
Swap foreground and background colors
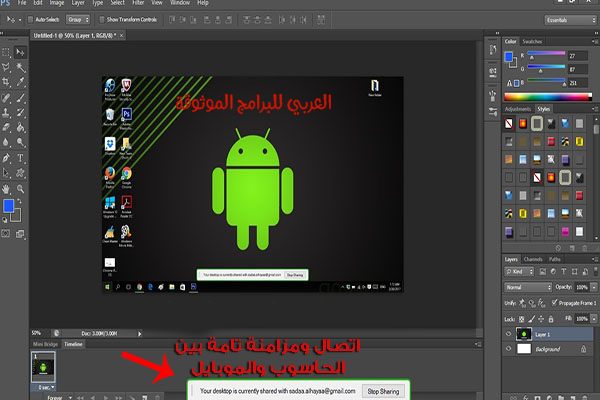pyautogui.click(x=19, y=201)
